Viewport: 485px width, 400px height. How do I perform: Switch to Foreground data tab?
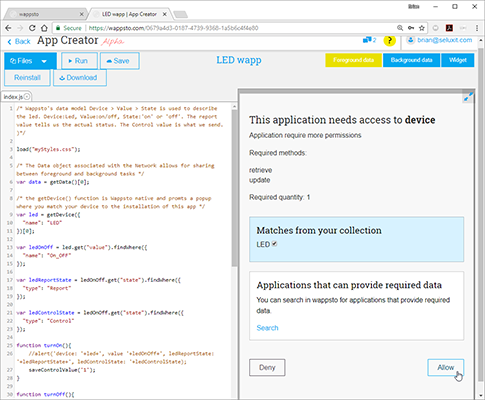point(353,60)
